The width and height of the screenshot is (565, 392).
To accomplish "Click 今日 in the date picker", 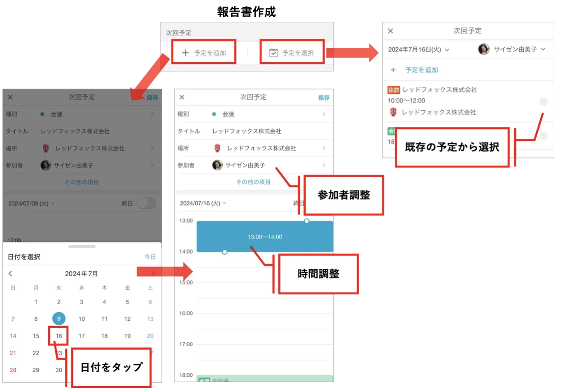I will pyautogui.click(x=150, y=257).
